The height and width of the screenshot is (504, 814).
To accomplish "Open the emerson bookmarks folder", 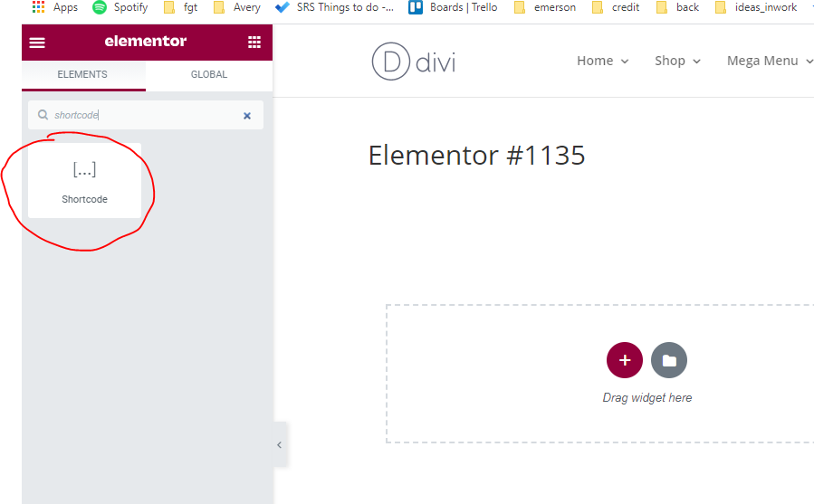I will pyautogui.click(x=544, y=7).
